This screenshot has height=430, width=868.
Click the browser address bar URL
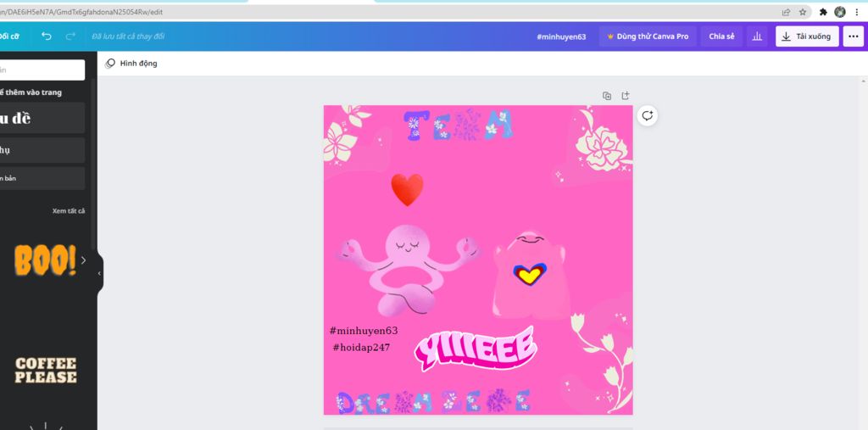coord(81,12)
